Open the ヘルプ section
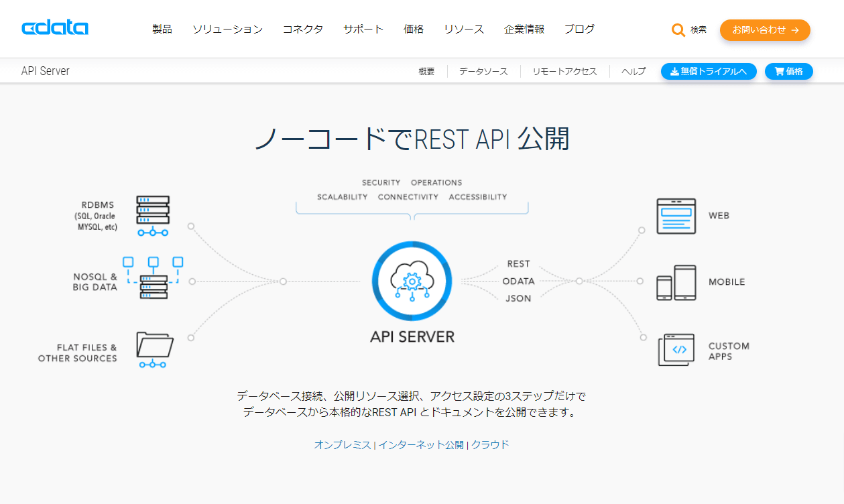This screenshot has width=844, height=504. pos(632,71)
